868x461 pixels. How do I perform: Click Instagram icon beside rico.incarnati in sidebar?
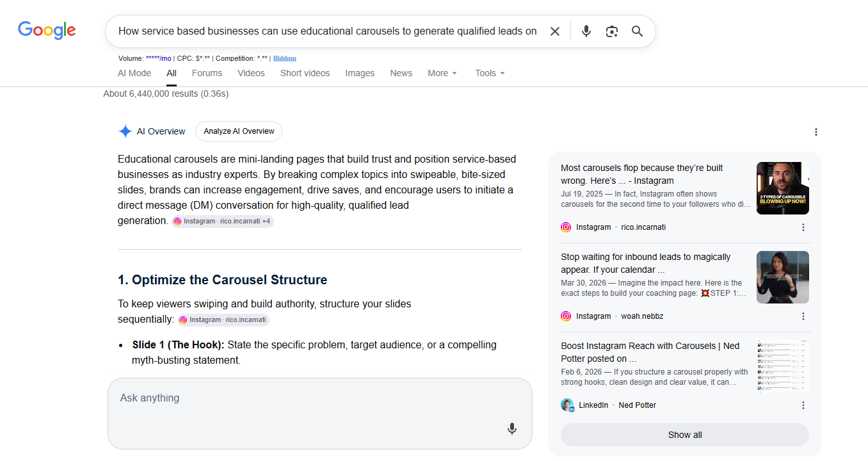(566, 227)
